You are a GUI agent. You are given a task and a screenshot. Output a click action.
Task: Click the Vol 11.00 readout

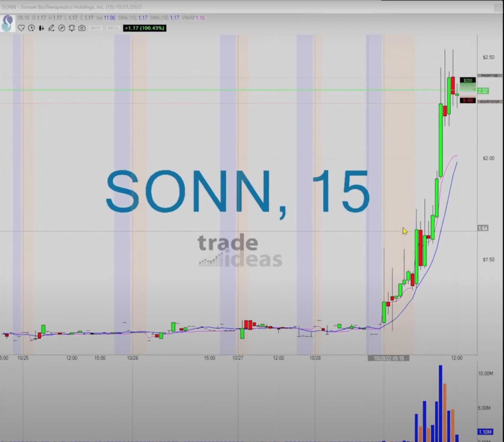[x=106, y=18]
